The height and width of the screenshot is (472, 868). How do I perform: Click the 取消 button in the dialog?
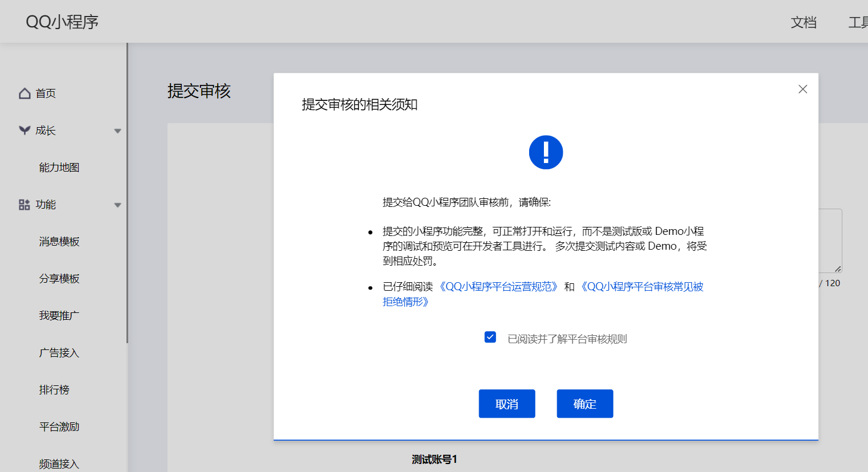(507, 404)
